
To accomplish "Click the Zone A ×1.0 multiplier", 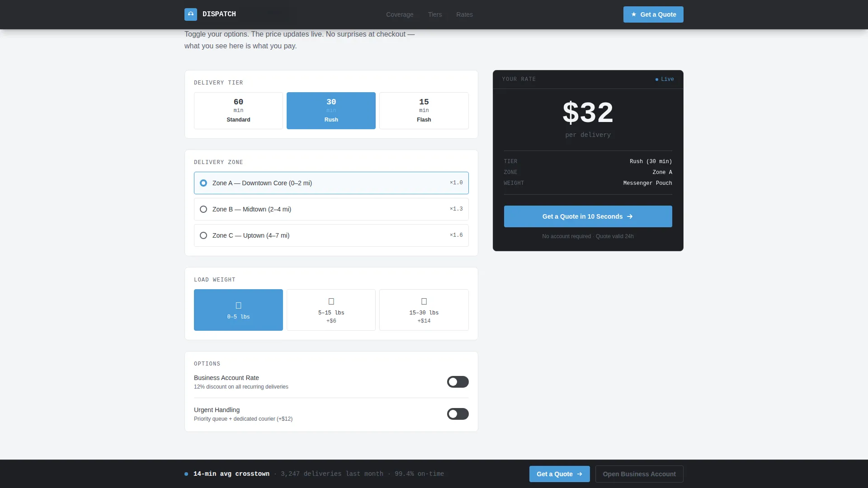I will tap(456, 183).
